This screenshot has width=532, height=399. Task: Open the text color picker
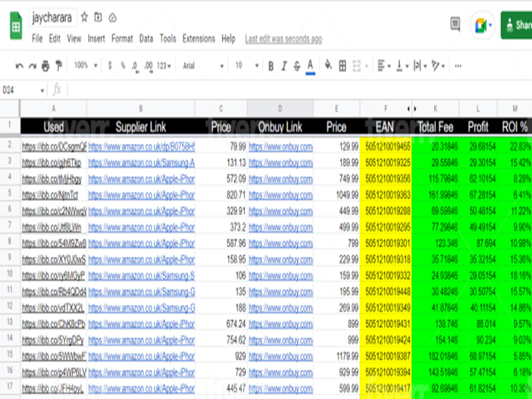[310, 66]
